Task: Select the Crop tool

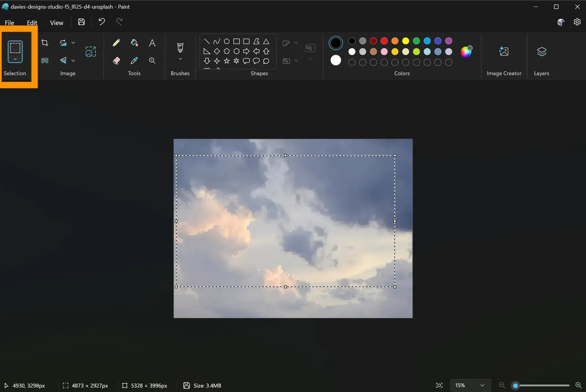Action: click(x=45, y=42)
